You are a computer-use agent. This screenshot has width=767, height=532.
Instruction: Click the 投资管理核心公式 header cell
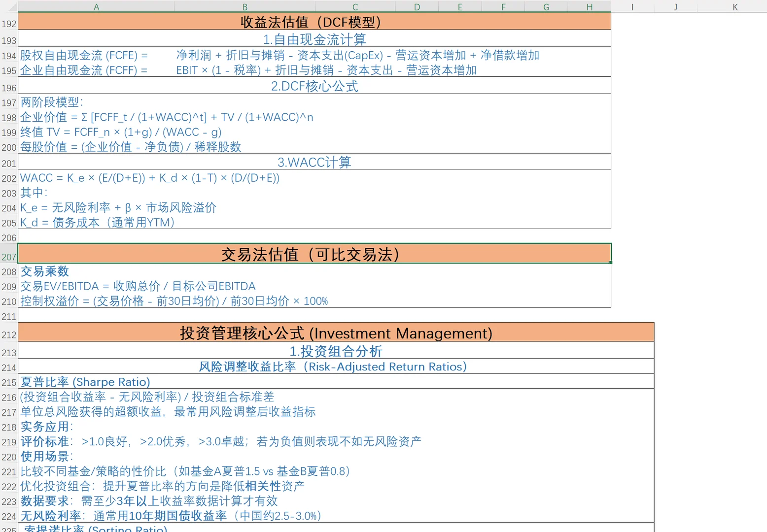(336, 333)
